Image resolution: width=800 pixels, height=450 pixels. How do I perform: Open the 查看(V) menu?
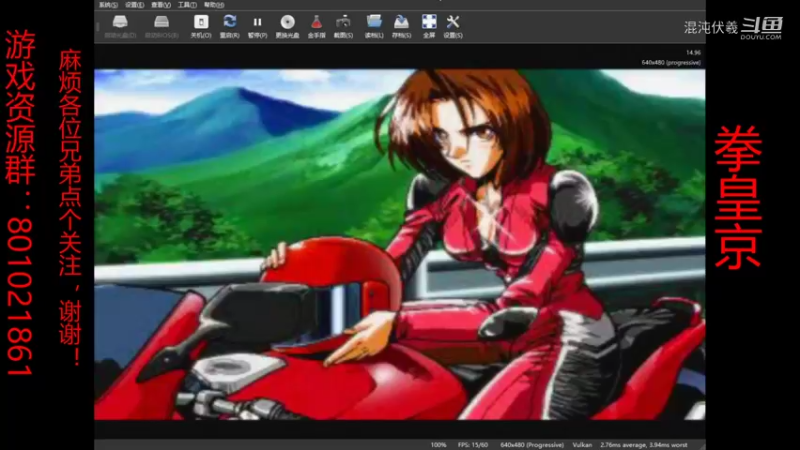pyautogui.click(x=161, y=5)
